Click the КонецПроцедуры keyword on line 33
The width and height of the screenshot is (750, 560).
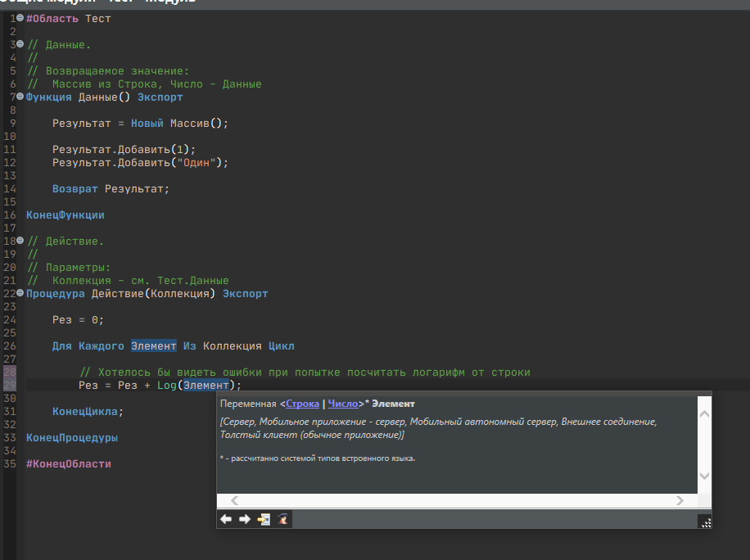[x=72, y=438]
